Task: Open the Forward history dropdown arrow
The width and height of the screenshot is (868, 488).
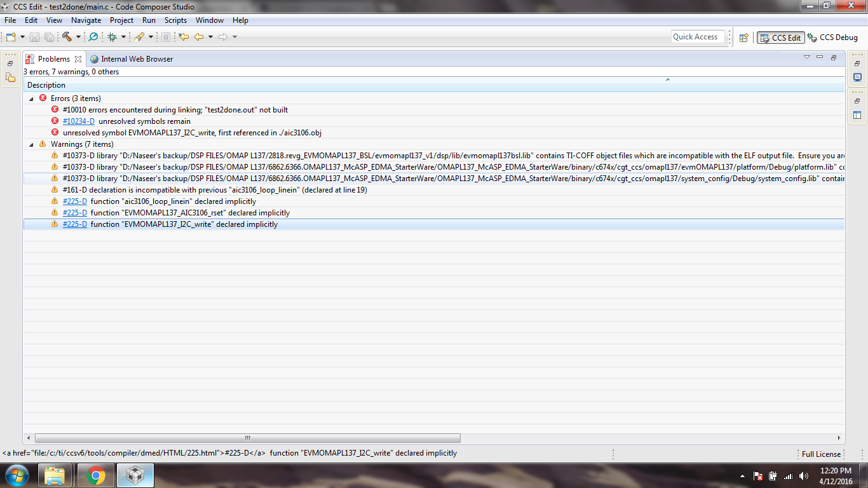Action: (x=234, y=37)
